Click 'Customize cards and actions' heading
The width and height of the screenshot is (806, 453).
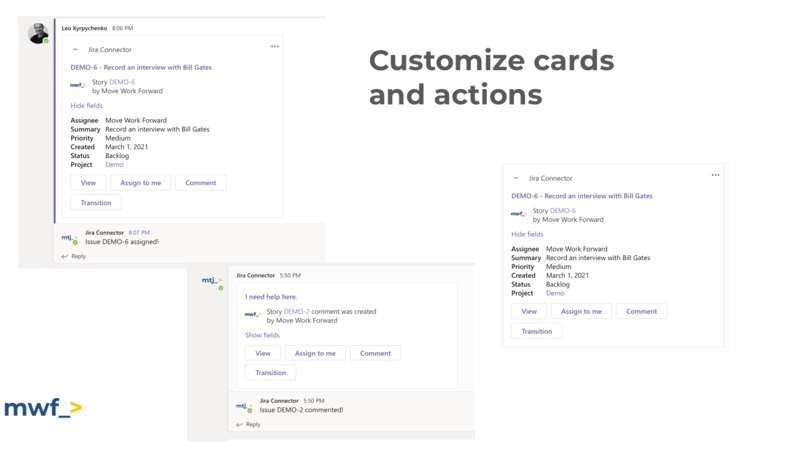(x=491, y=77)
